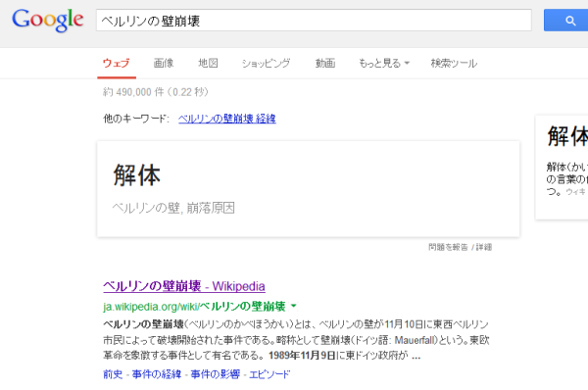Select the ウェブ tab

pos(117,63)
